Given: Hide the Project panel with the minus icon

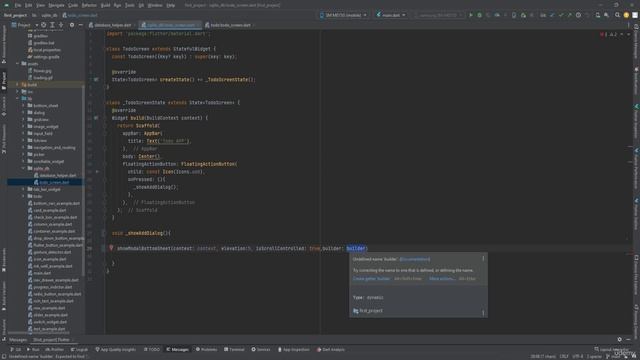Looking at the screenshot, I should click(80, 25).
